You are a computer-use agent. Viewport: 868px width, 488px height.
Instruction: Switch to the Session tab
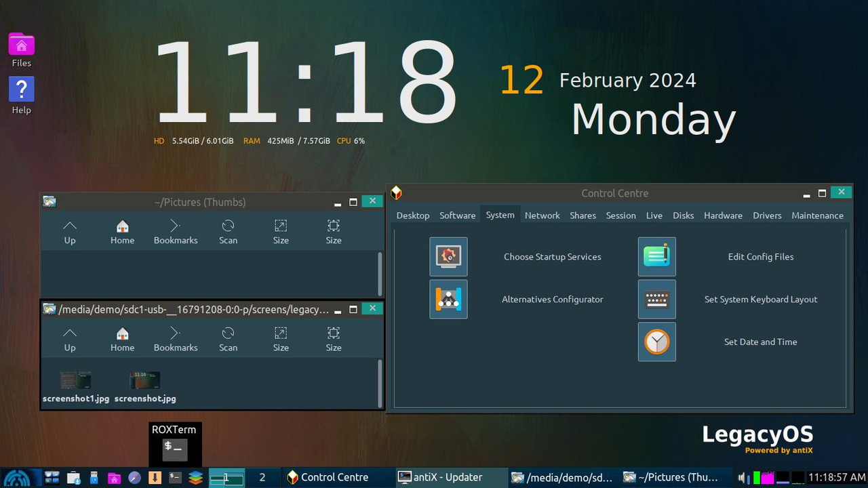pyautogui.click(x=621, y=216)
